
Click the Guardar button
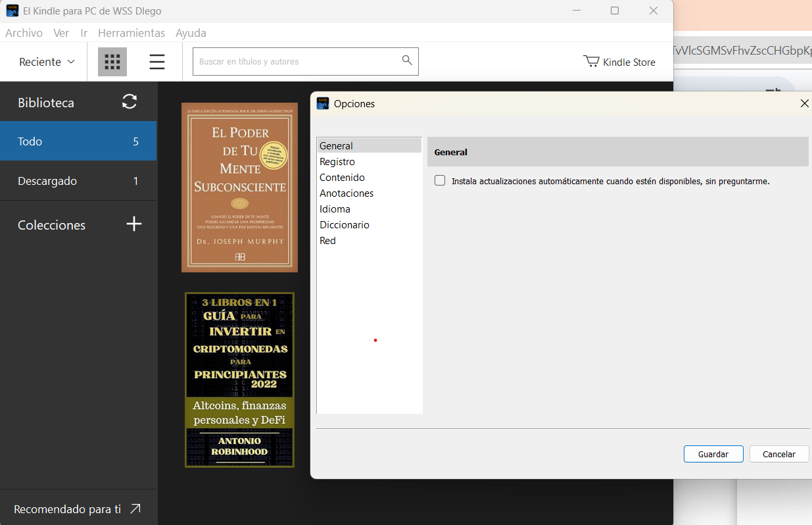[713, 454]
